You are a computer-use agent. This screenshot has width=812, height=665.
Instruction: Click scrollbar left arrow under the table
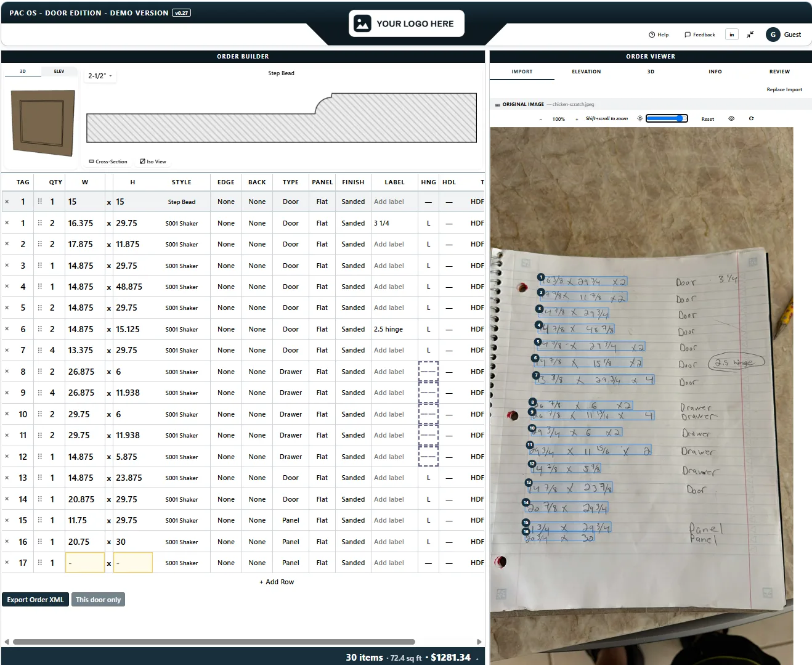click(6, 642)
